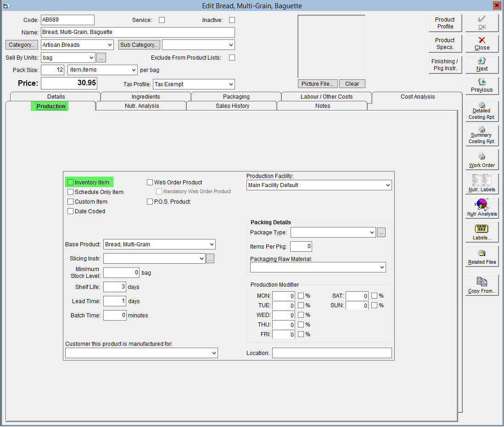Click the Location text field

click(x=332, y=353)
